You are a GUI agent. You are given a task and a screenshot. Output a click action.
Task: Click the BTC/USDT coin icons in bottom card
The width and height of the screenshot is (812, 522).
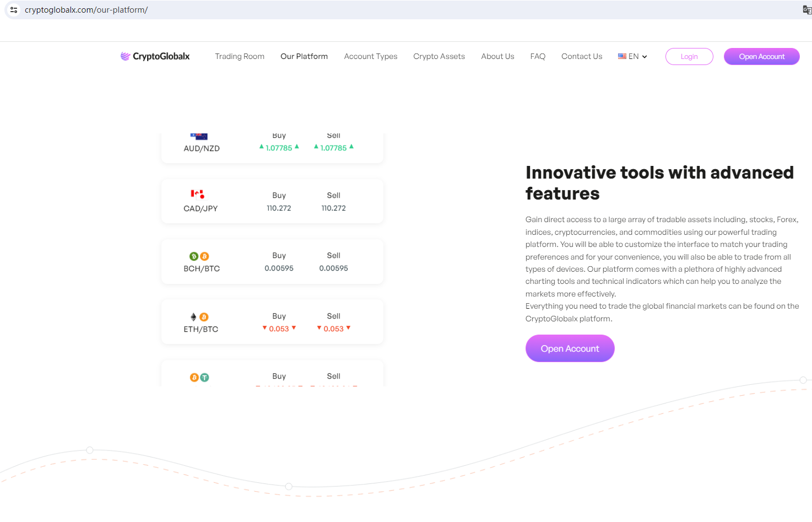click(x=199, y=378)
